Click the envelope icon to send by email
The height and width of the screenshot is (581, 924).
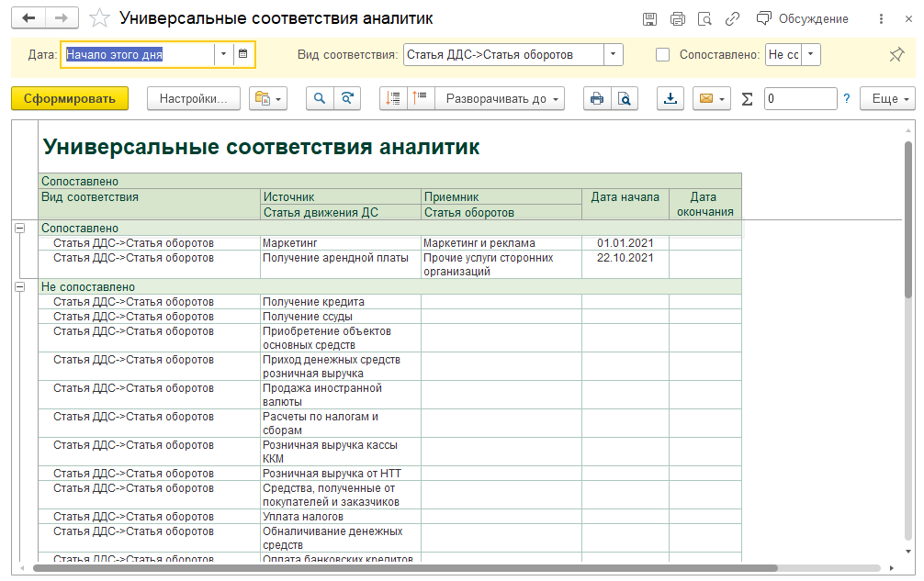pos(704,99)
